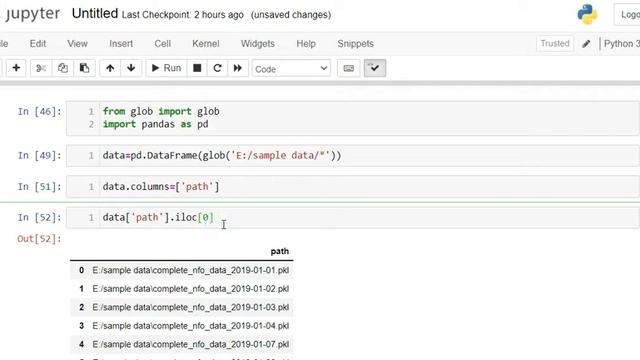The width and height of the screenshot is (640, 360).
Task: Click the Trusted notebook indicator
Action: point(555,43)
